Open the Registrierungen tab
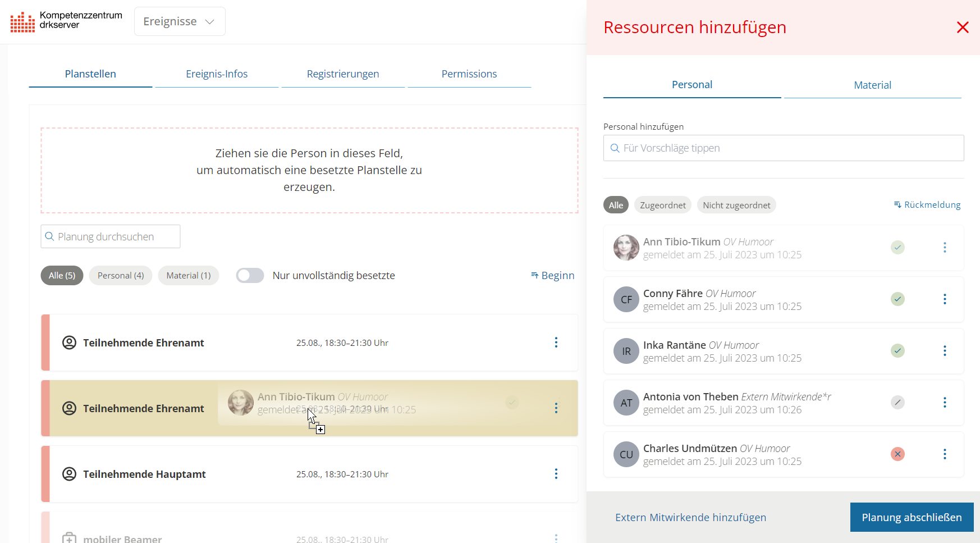Screen dimensions: 980x543 [x=343, y=74]
